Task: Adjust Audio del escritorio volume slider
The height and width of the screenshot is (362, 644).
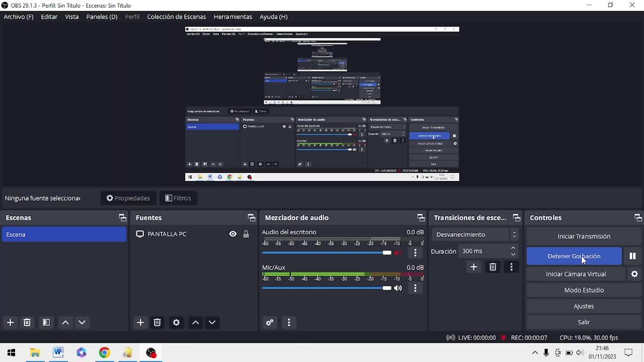Action: click(327, 252)
